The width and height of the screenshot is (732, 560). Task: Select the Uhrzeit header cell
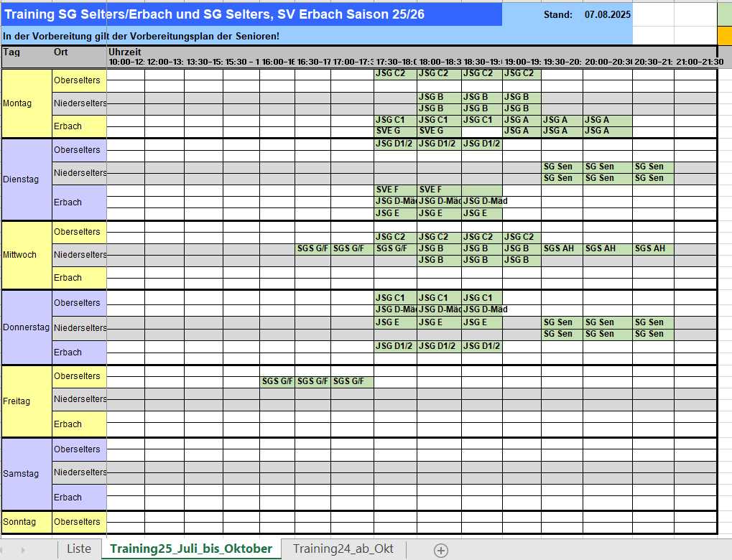coord(125,52)
